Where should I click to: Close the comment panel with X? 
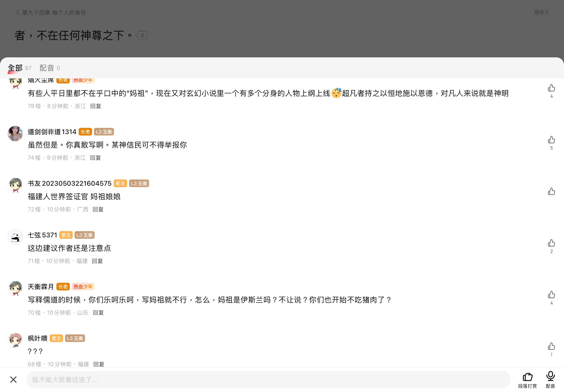click(x=13, y=380)
